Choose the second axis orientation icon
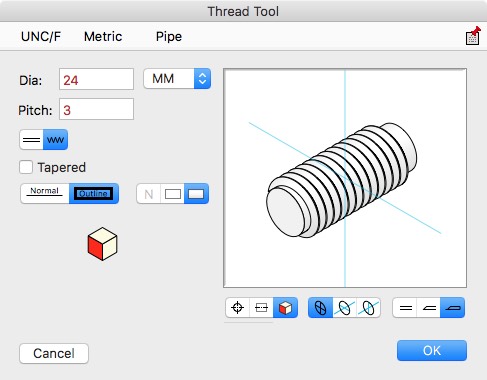The height and width of the screenshot is (380, 487). click(x=344, y=307)
